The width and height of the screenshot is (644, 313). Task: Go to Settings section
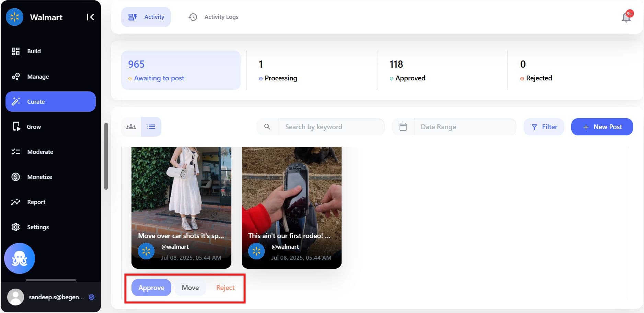tap(50, 227)
